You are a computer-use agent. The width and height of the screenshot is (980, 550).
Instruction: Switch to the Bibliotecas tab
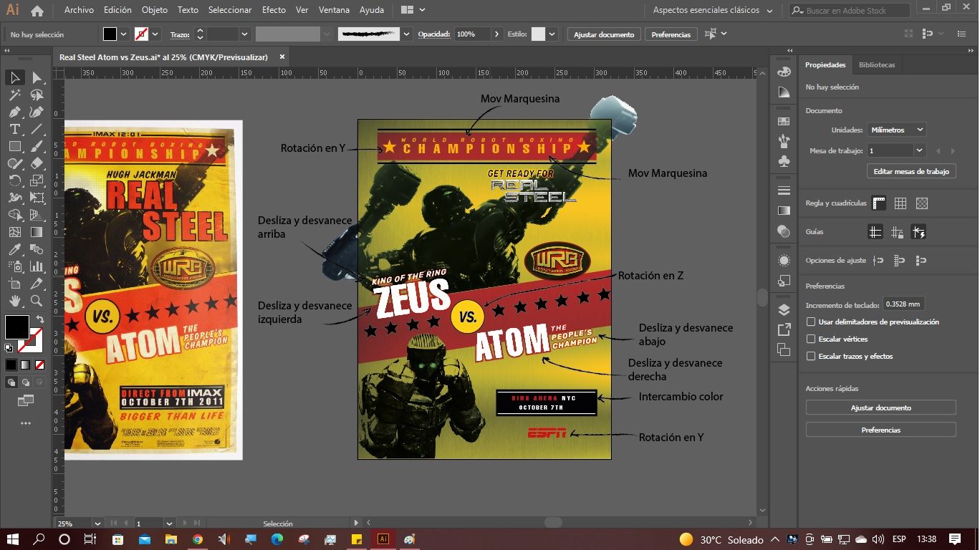point(877,65)
